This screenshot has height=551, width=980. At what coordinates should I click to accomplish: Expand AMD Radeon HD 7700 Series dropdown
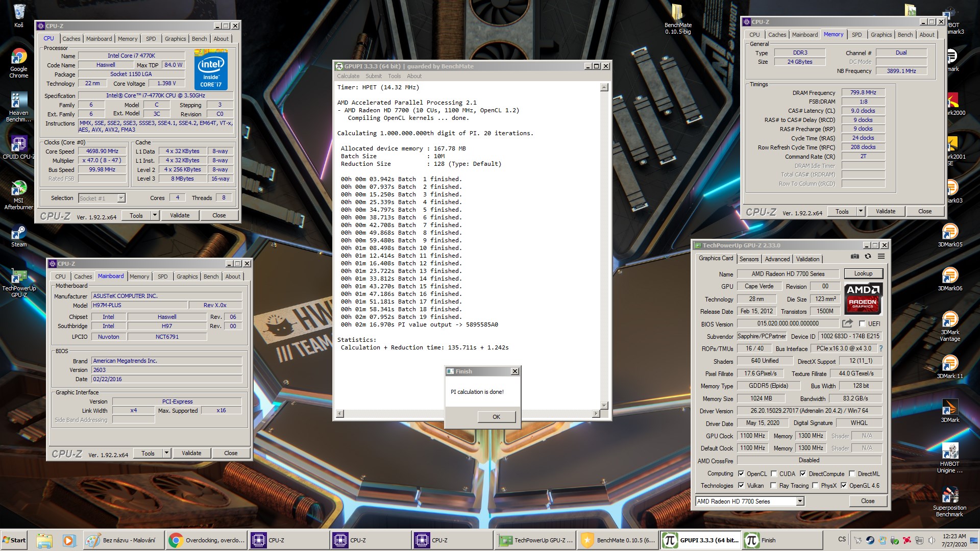800,502
